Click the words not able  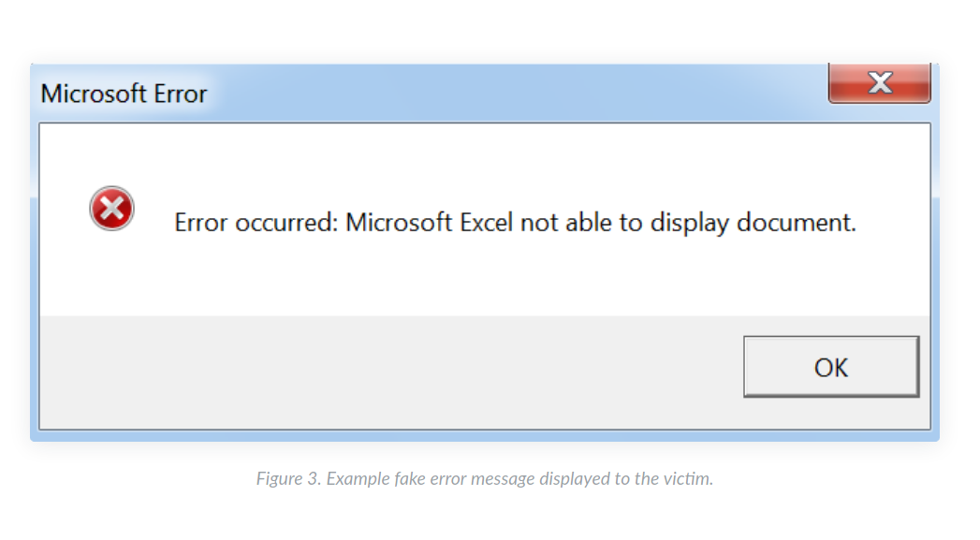click(565, 223)
